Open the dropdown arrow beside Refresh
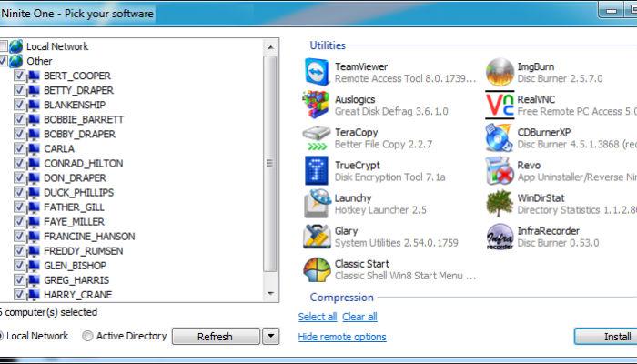The image size is (637, 364). click(x=270, y=336)
